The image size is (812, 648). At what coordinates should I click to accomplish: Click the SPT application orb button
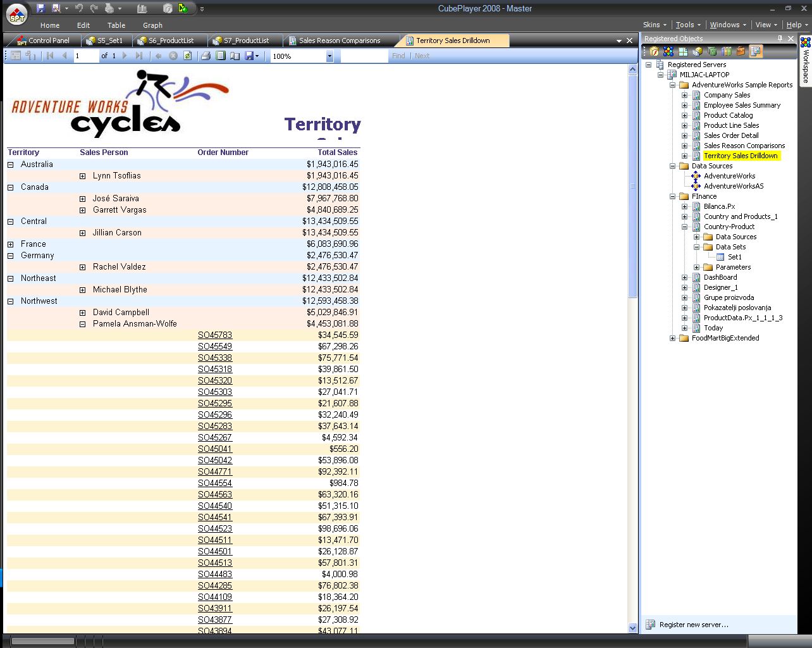pyautogui.click(x=17, y=15)
